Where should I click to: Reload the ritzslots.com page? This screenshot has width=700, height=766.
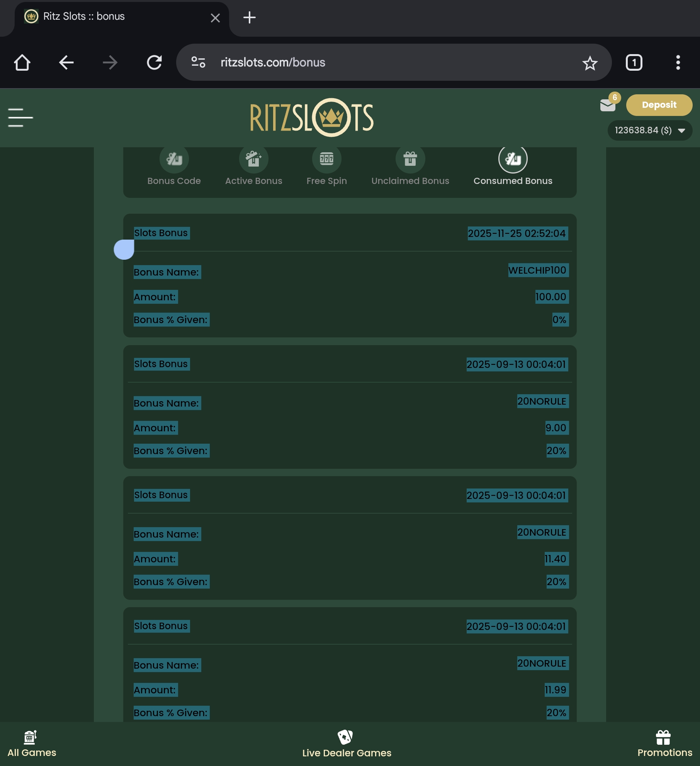click(154, 63)
